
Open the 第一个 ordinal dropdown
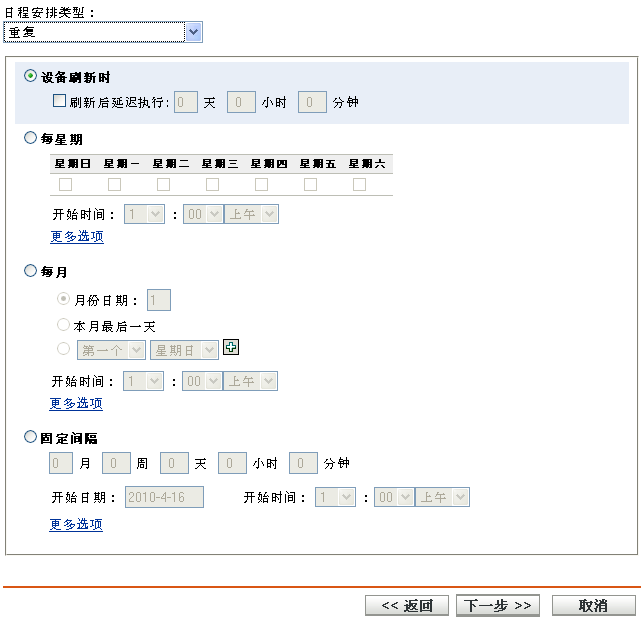point(111,350)
